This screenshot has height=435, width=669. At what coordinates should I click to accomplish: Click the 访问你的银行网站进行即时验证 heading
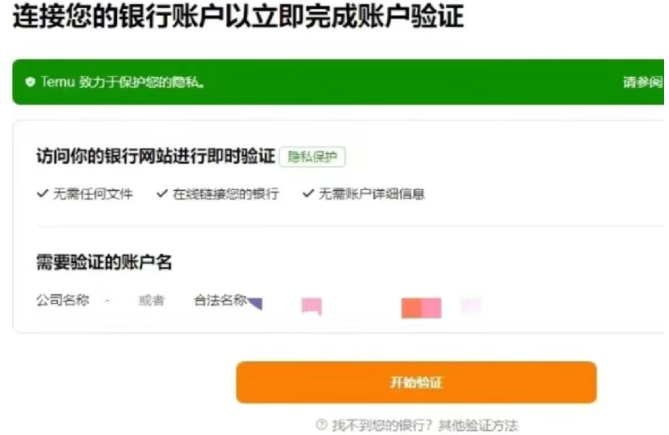(156, 156)
